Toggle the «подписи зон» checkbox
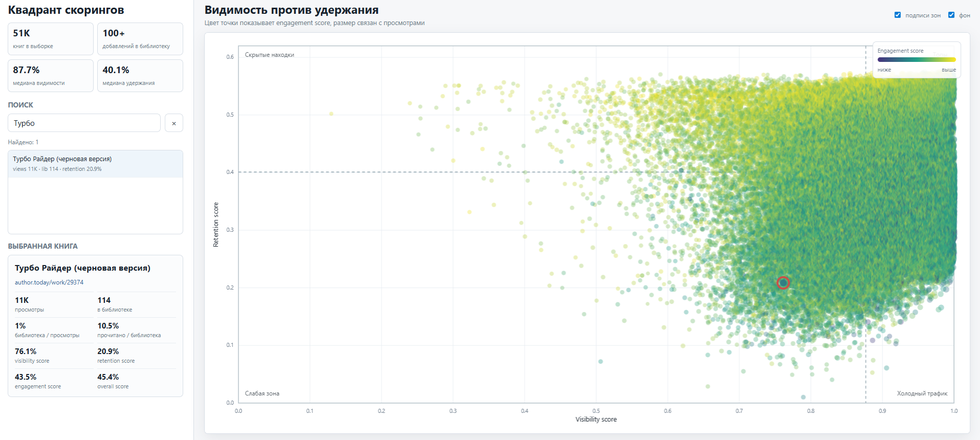980x440 pixels. coord(898,15)
